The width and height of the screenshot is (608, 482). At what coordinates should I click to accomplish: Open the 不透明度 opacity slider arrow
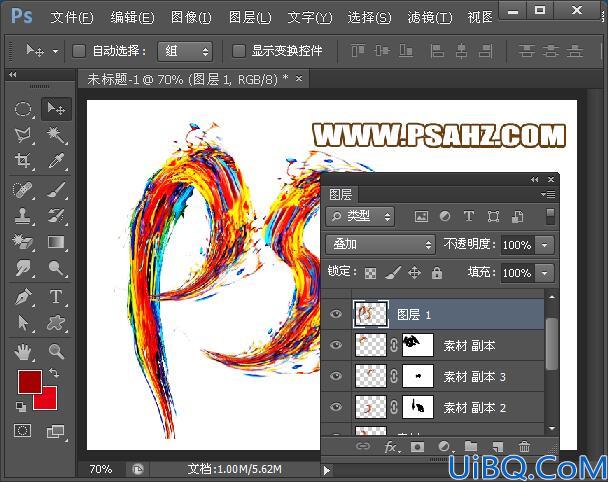coord(545,245)
